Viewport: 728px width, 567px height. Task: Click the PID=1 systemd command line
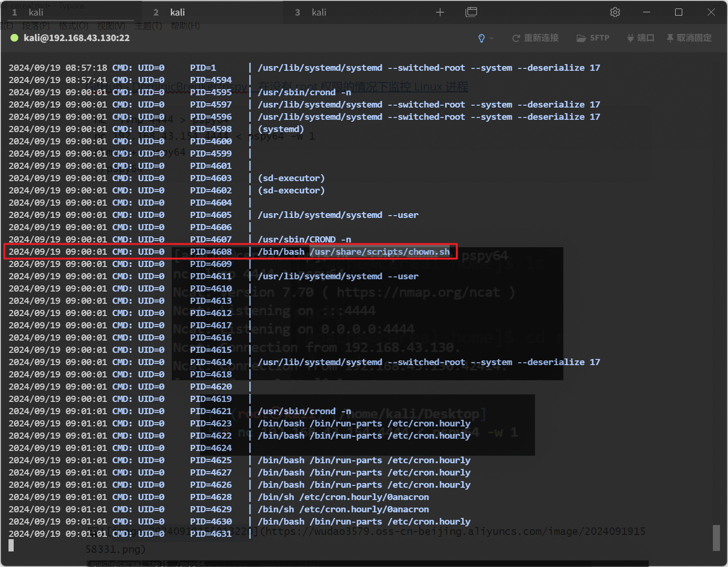click(x=429, y=68)
